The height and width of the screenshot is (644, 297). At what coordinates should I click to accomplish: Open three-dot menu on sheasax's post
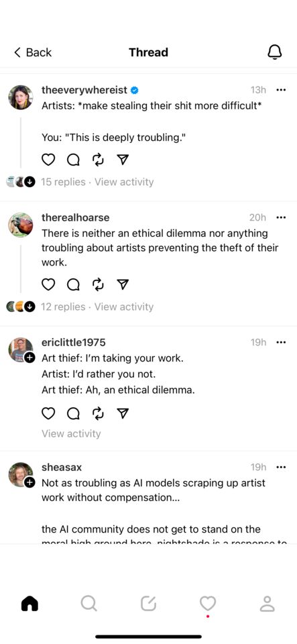coord(281,468)
